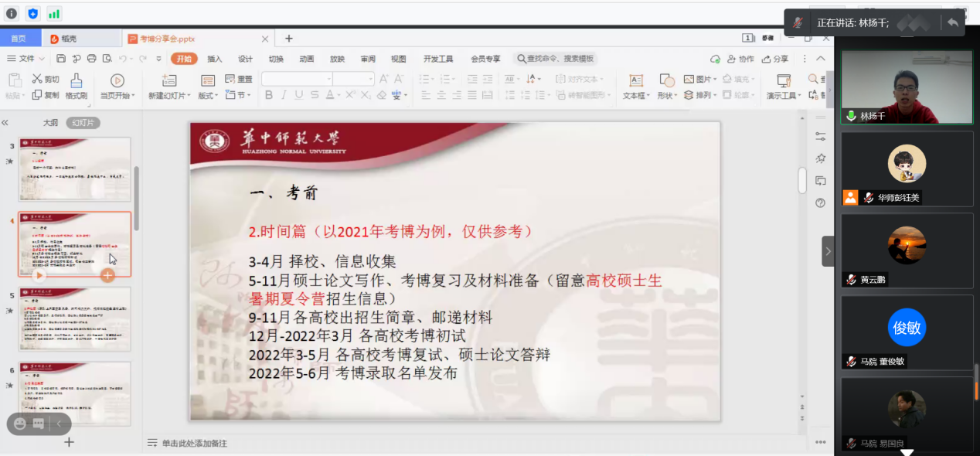Expand the 版式 layout dropdown

click(x=208, y=96)
